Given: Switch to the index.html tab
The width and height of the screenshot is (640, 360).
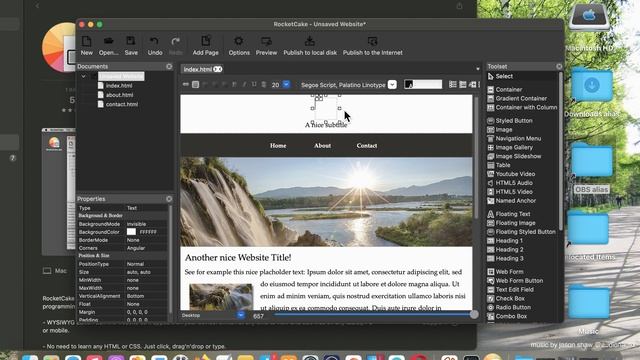Looking at the screenshot, I should tap(198, 69).
